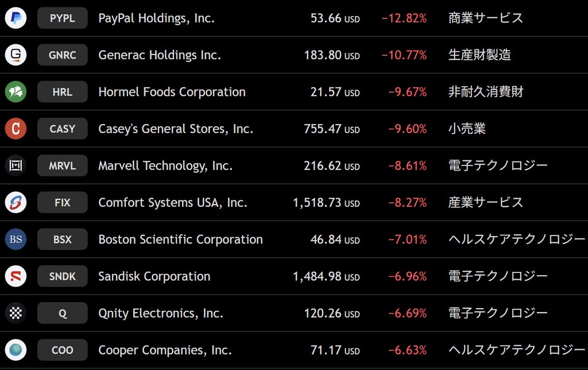
Task: Open the COO ticker badge
Action: click(x=62, y=350)
